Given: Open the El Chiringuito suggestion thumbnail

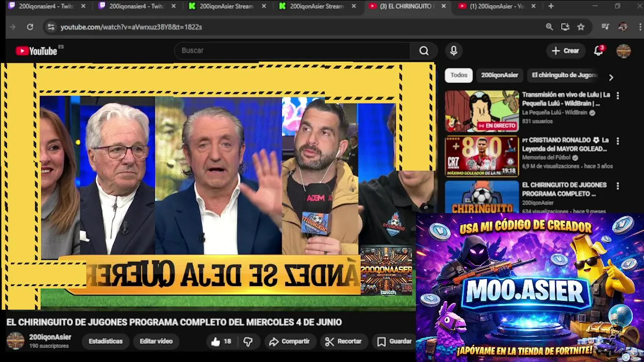Looking at the screenshot, I should 481,197.
